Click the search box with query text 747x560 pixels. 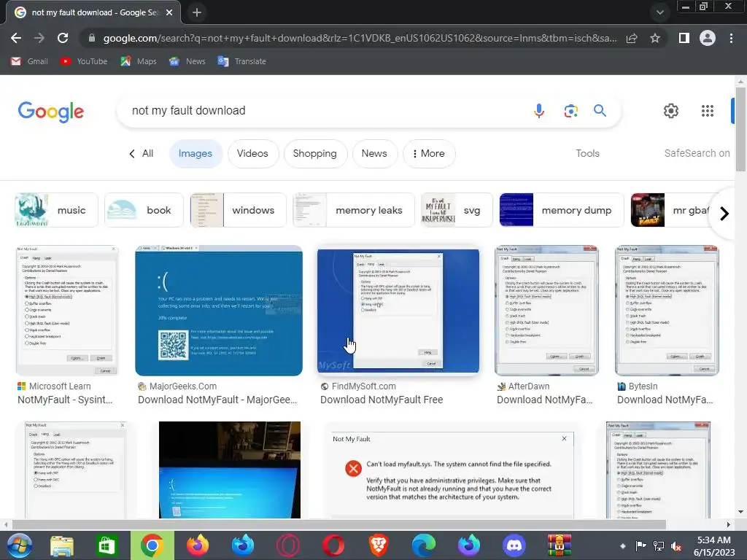tap(324, 111)
